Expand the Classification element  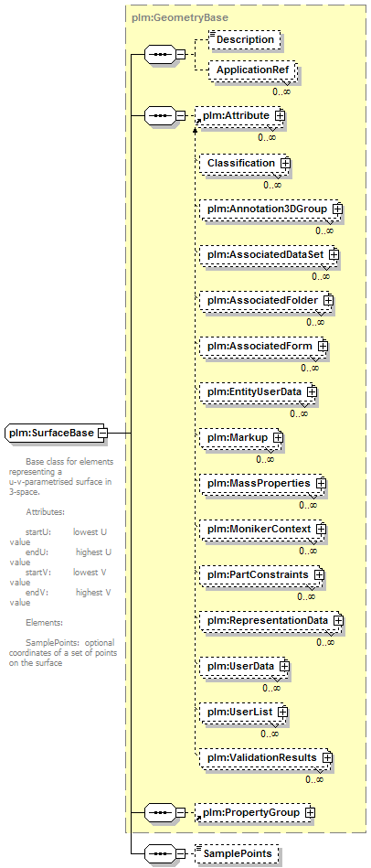coord(285,164)
